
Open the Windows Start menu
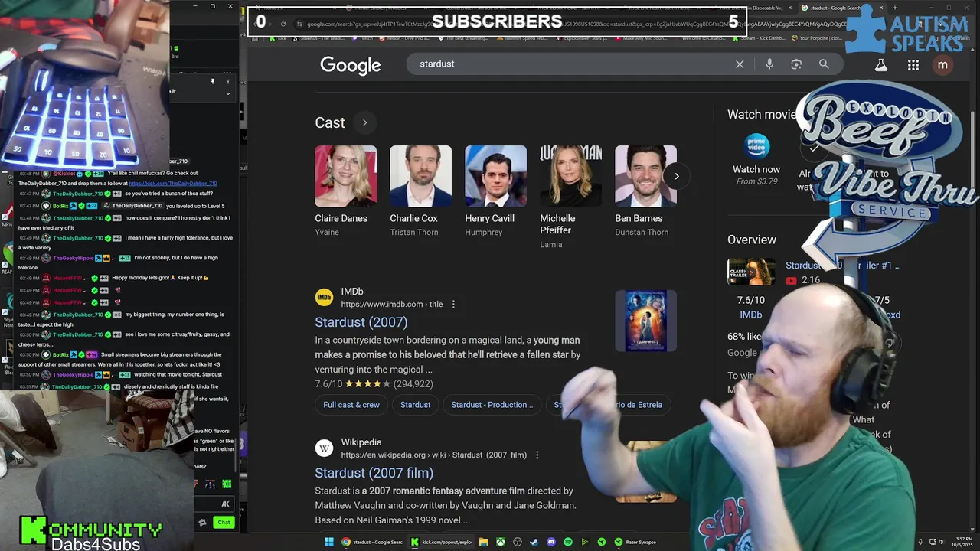329,542
